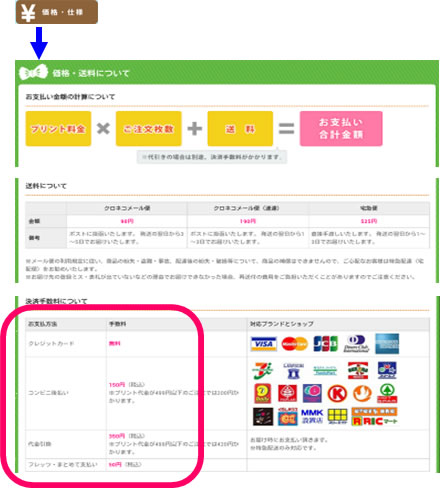Click the American Express logo
The height and width of the screenshot is (488, 440).
click(387, 344)
